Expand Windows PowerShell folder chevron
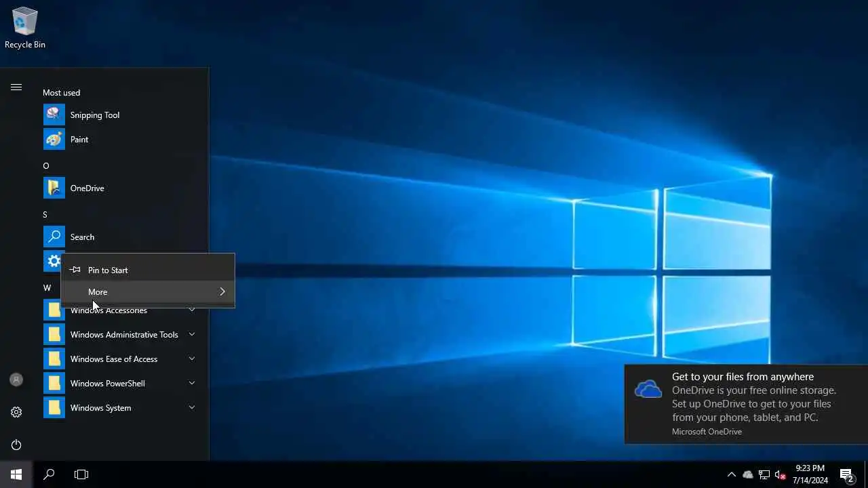 192,383
